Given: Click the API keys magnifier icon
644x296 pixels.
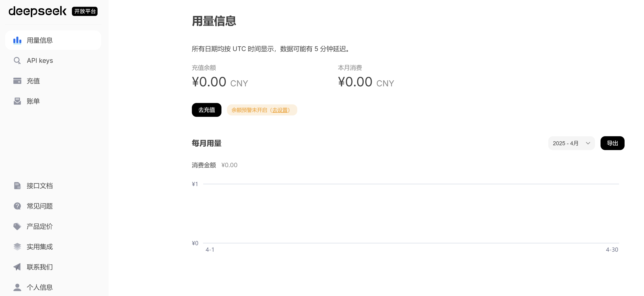Looking at the screenshot, I should pos(17,60).
